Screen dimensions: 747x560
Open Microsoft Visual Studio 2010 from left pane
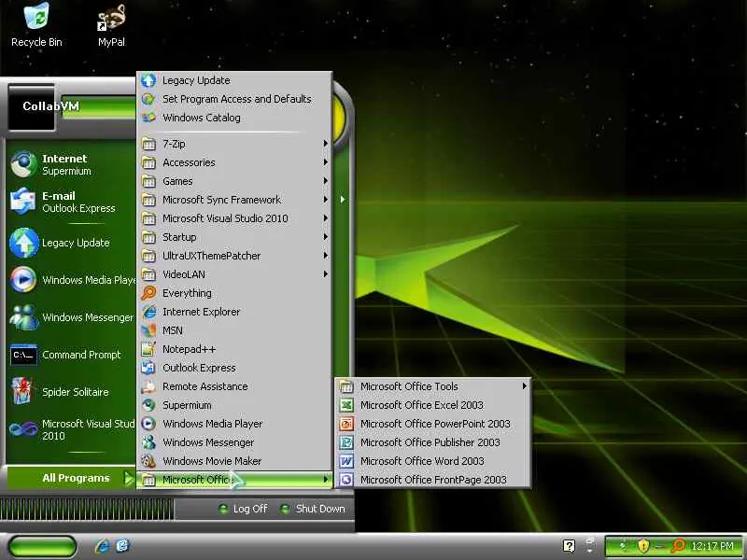[72, 429]
